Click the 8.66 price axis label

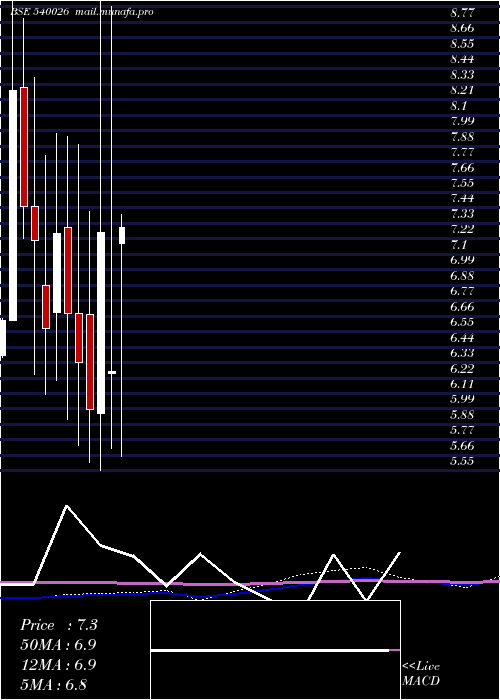(x=462, y=28)
